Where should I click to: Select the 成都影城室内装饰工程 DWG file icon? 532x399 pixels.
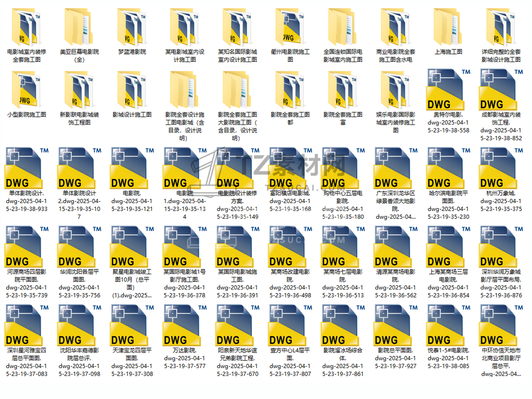click(501, 89)
